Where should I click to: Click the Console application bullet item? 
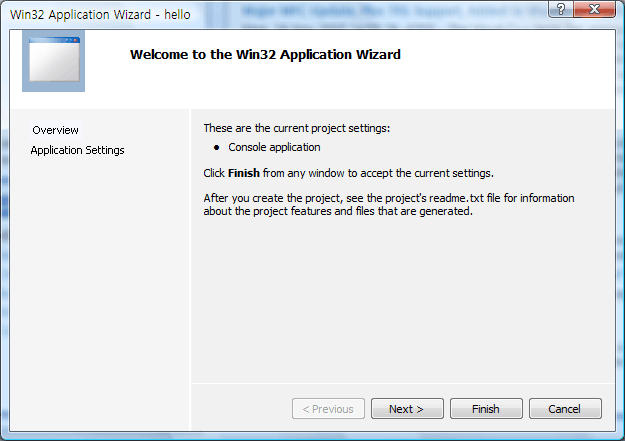pos(274,147)
